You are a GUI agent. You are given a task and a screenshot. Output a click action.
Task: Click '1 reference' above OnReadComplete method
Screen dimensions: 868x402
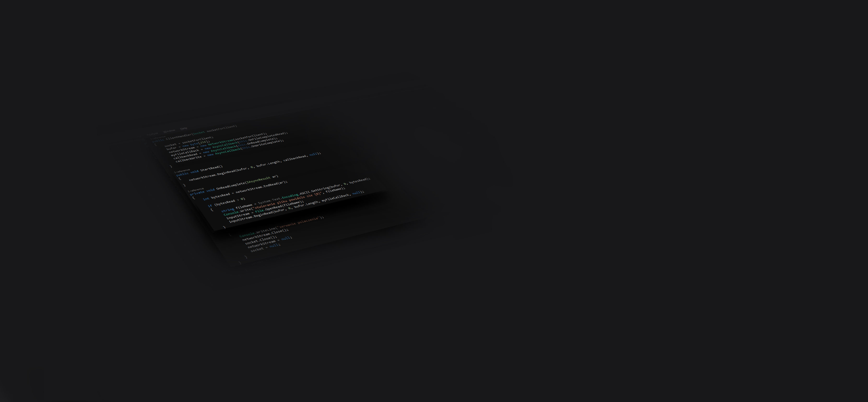196,190
